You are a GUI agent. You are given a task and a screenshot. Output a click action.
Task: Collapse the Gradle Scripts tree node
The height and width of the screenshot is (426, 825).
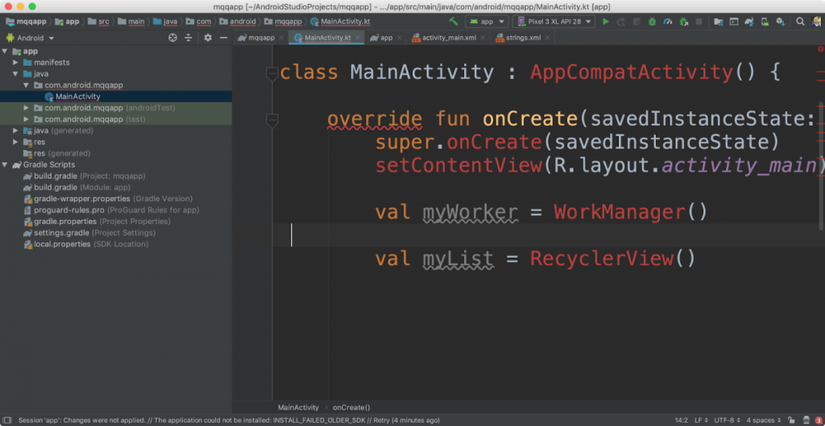[x=5, y=164]
